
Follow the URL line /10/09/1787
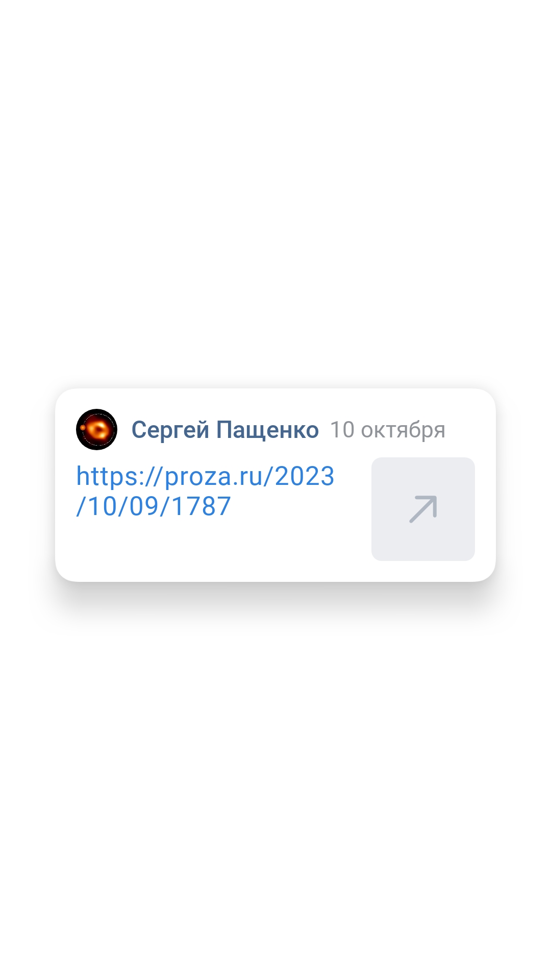coord(154,506)
